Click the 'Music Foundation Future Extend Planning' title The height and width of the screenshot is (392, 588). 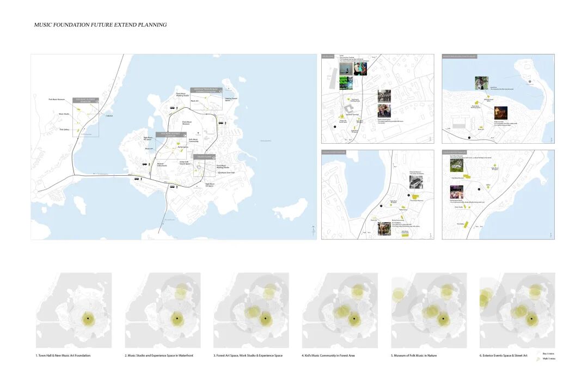100,25
